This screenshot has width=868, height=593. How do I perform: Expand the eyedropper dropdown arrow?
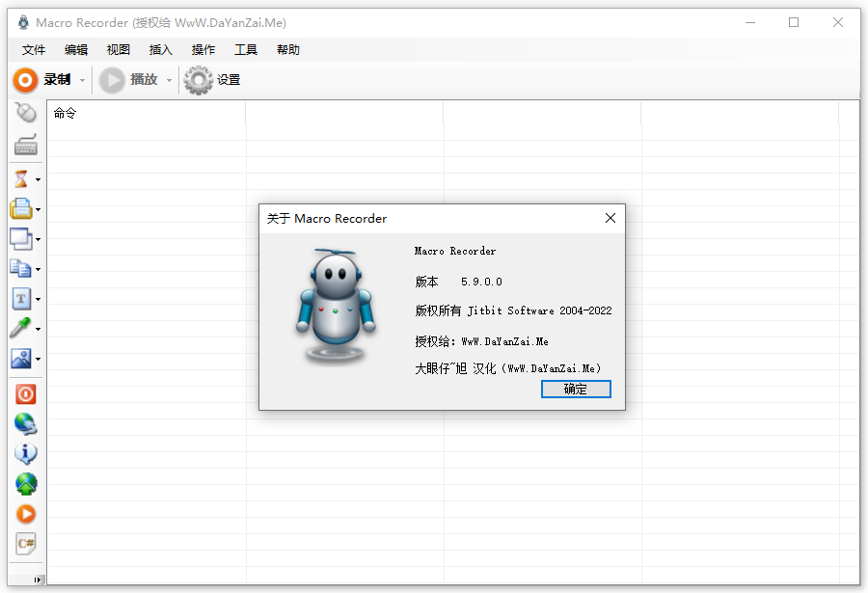click(x=38, y=329)
